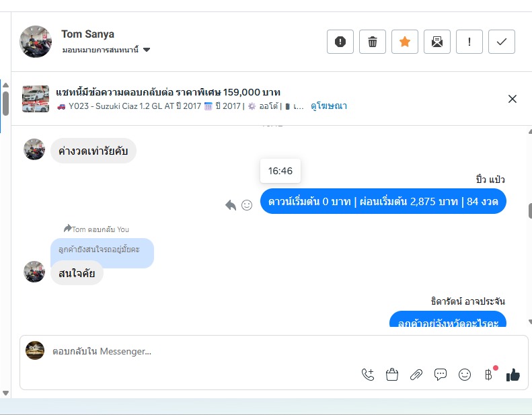Screen dimensions: 532x415
Task: React to the installment message with emoji
Action: tap(247, 205)
